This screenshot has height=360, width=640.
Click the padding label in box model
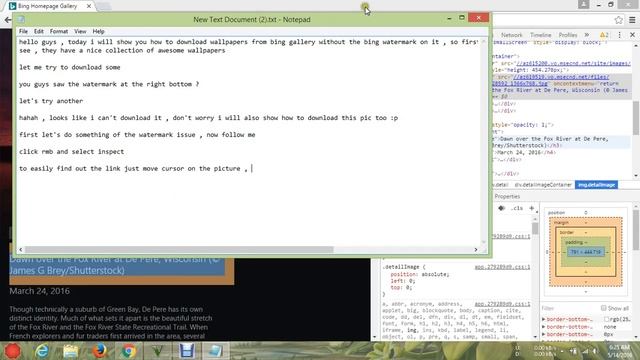574,242
